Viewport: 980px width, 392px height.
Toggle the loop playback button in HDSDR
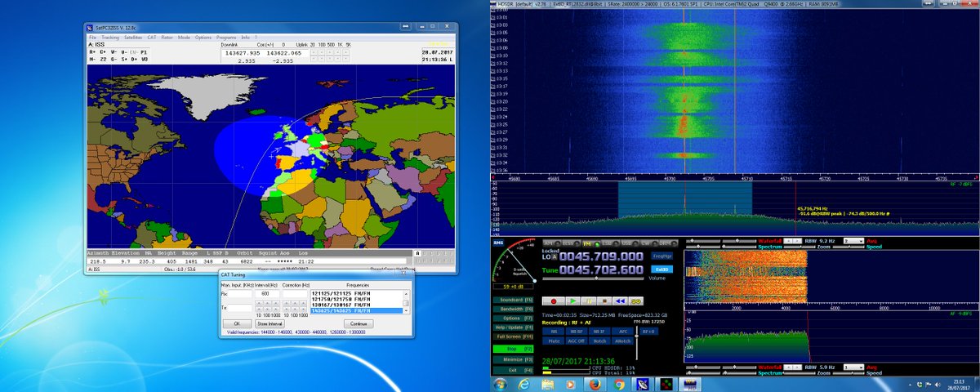[x=636, y=301]
